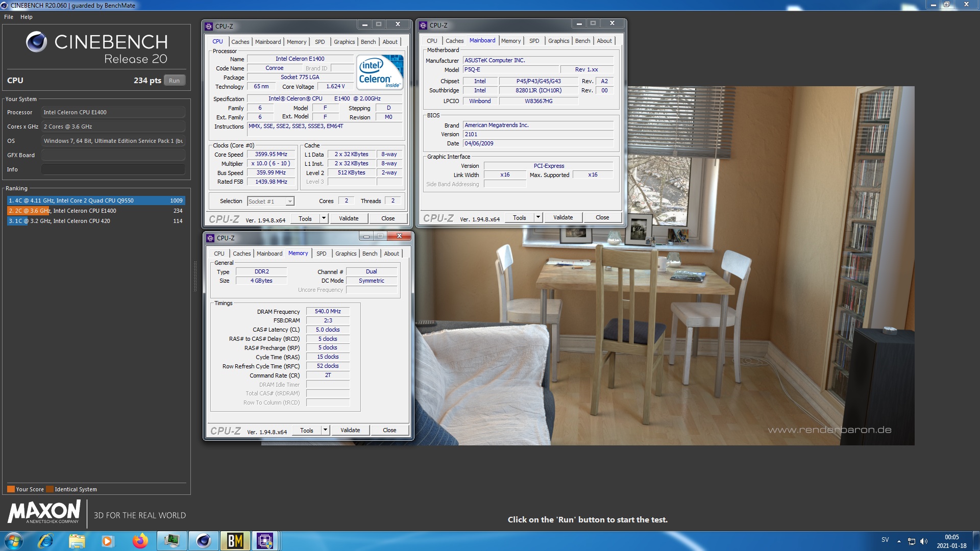Click the Cinebench title bar icon
The height and width of the screenshot is (551, 980).
[5, 5]
